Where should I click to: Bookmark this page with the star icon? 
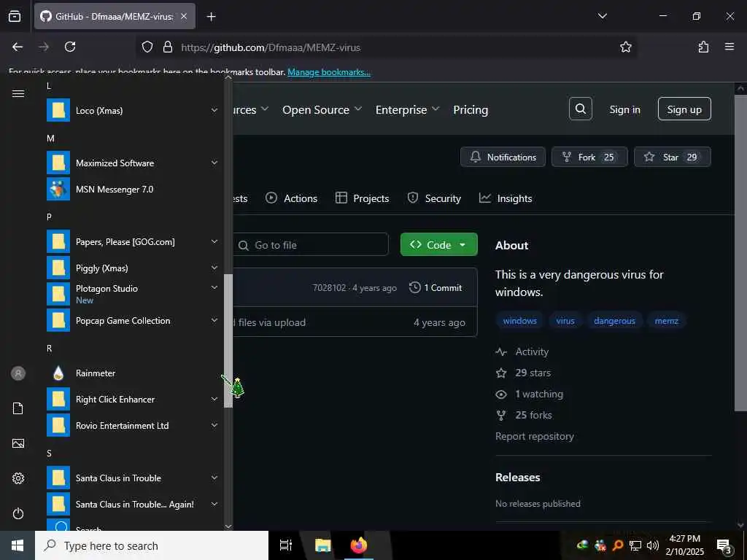pyautogui.click(x=625, y=47)
